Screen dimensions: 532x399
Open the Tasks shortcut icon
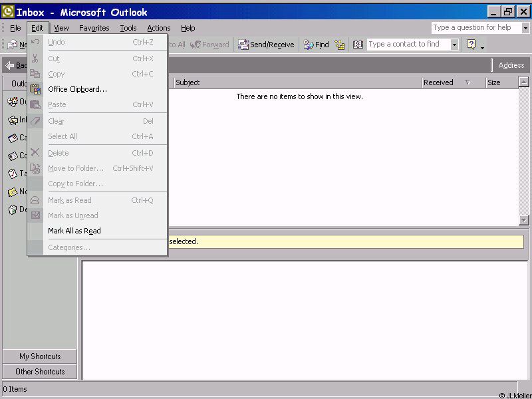click(x=13, y=174)
